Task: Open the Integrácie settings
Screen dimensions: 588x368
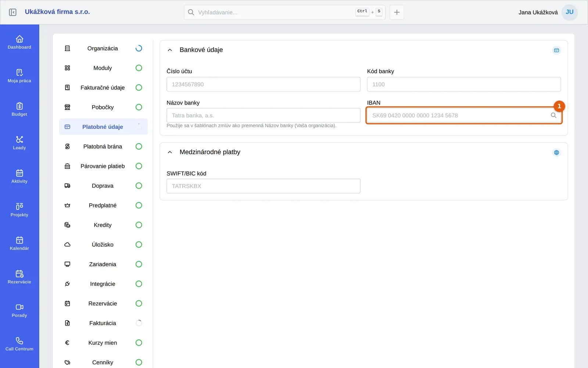Action: pyautogui.click(x=103, y=284)
